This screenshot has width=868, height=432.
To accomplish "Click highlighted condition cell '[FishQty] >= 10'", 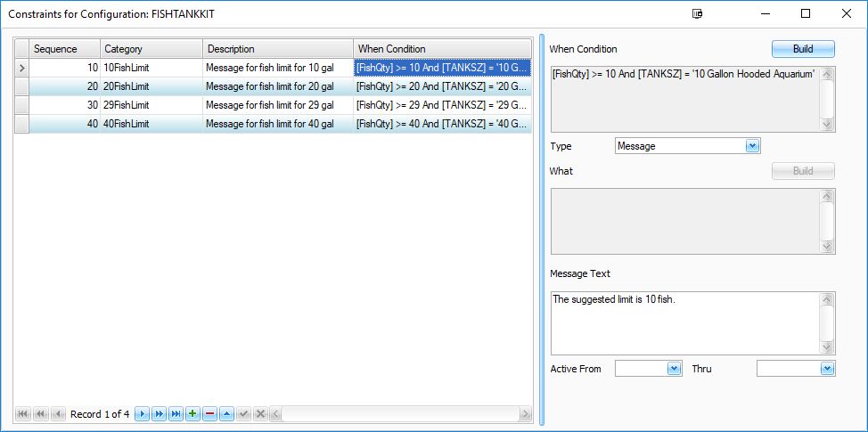I will [442, 68].
